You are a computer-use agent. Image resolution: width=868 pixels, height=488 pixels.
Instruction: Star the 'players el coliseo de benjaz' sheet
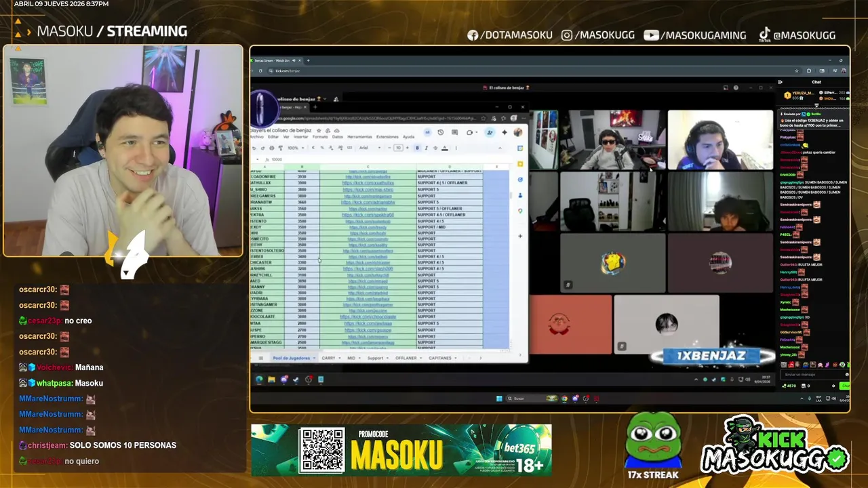point(319,131)
